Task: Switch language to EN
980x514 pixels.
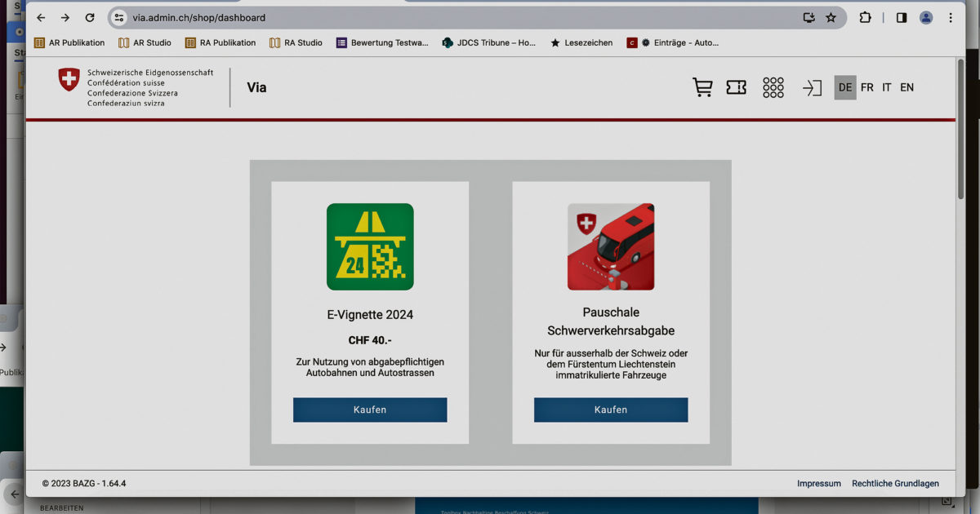Action: (x=907, y=87)
